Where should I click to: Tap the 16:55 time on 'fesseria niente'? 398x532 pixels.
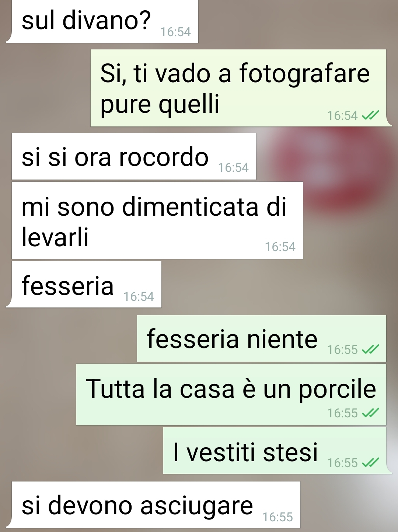click(x=342, y=350)
